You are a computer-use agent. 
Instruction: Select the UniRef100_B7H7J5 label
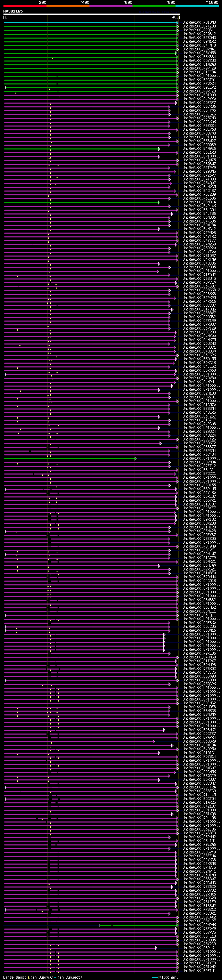point(199,867)
